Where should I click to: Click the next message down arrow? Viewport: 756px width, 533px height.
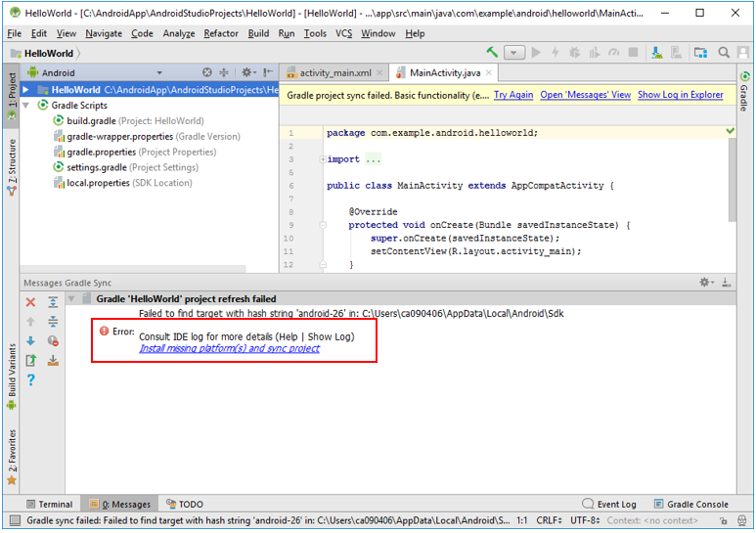pyautogui.click(x=30, y=340)
